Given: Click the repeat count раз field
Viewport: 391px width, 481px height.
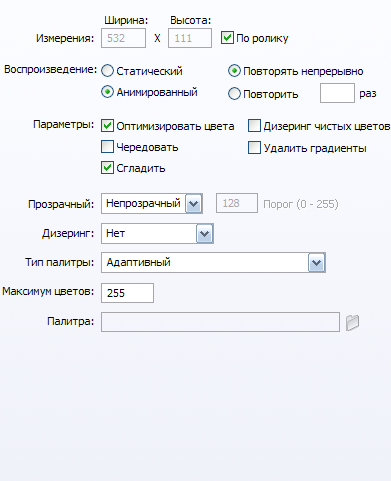Looking at the screenshot, I should (337, 93).
